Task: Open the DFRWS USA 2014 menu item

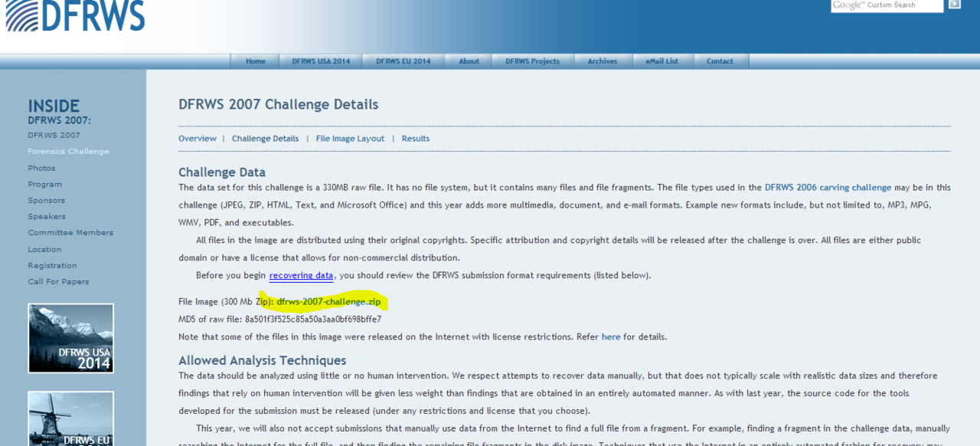Action: tap(321, 61)
